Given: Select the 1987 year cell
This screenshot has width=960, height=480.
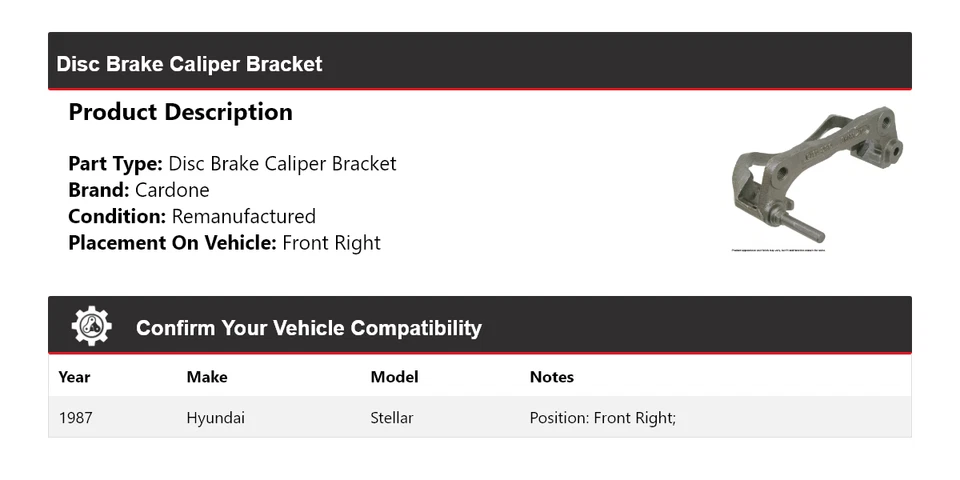Looking at the screenshot, I should 76,418.
